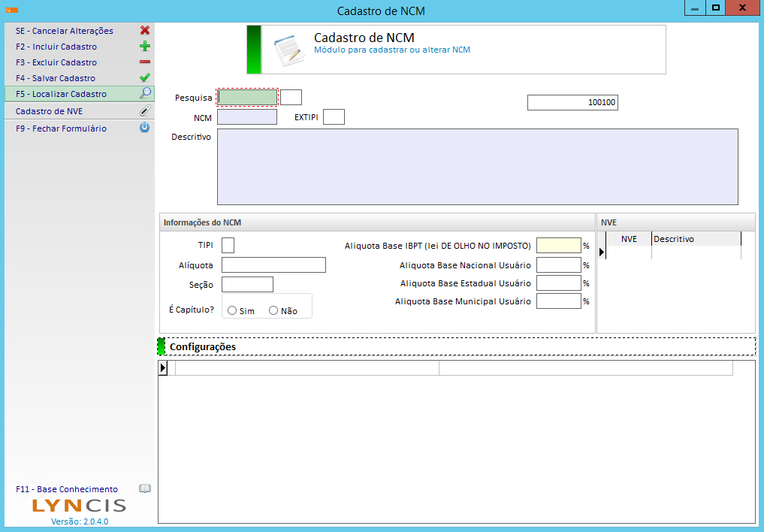Tick the TIPI checkbox
This screenshot has height=532, width=764.
coord(228,246)
